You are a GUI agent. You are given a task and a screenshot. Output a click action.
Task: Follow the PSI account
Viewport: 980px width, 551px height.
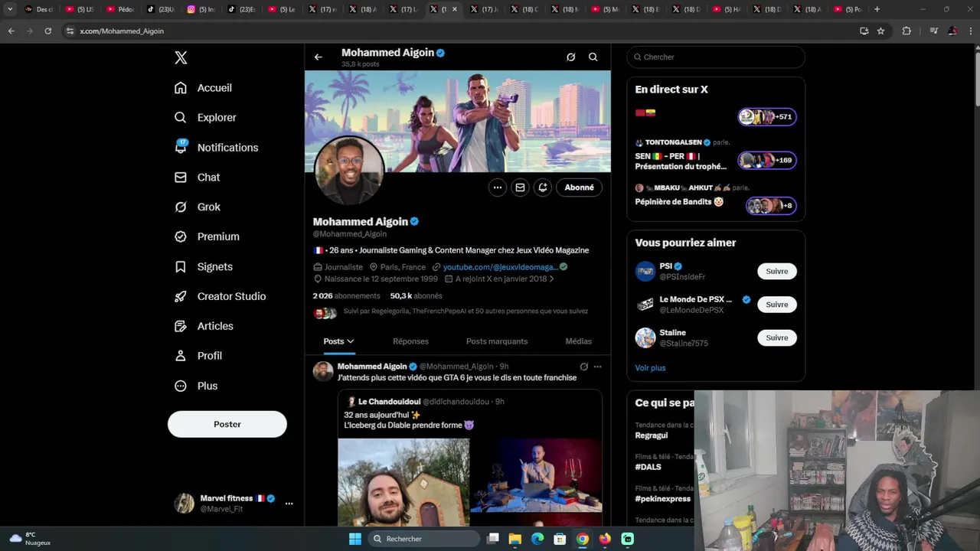click(777, 272)
